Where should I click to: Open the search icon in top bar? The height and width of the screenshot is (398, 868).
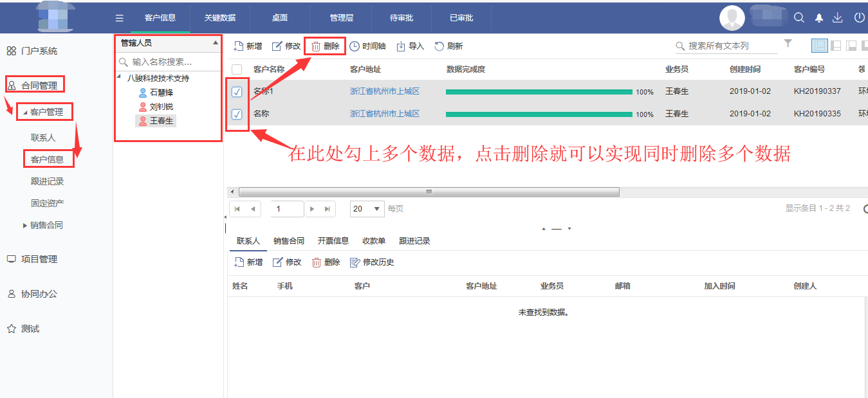click(x=799, y=18)
